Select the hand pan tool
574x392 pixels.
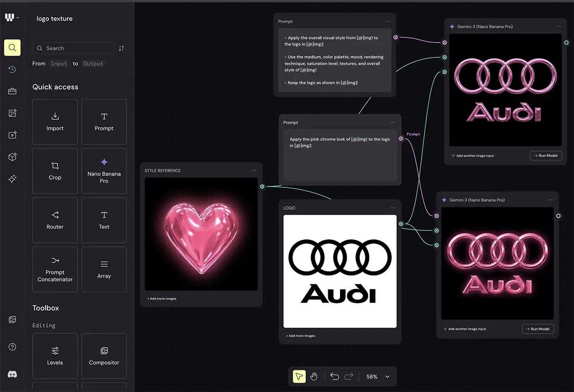[x=314, y=377]
